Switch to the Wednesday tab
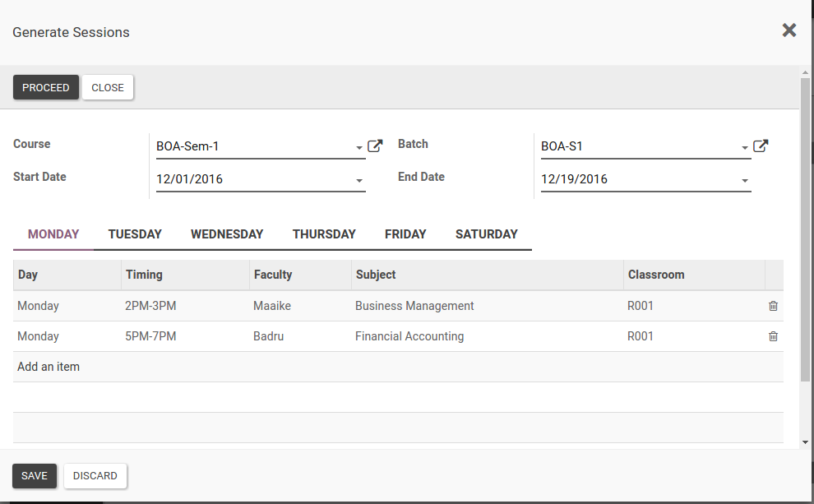 tap(227, 234)
